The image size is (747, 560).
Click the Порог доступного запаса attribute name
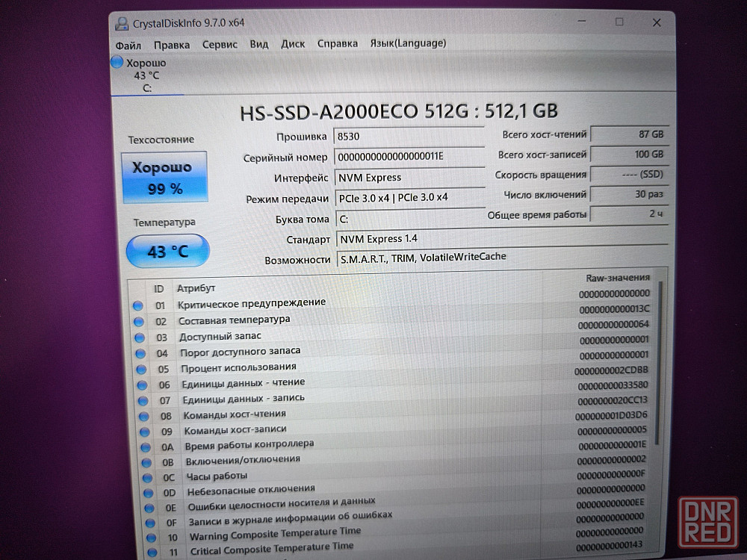(240, 352)
